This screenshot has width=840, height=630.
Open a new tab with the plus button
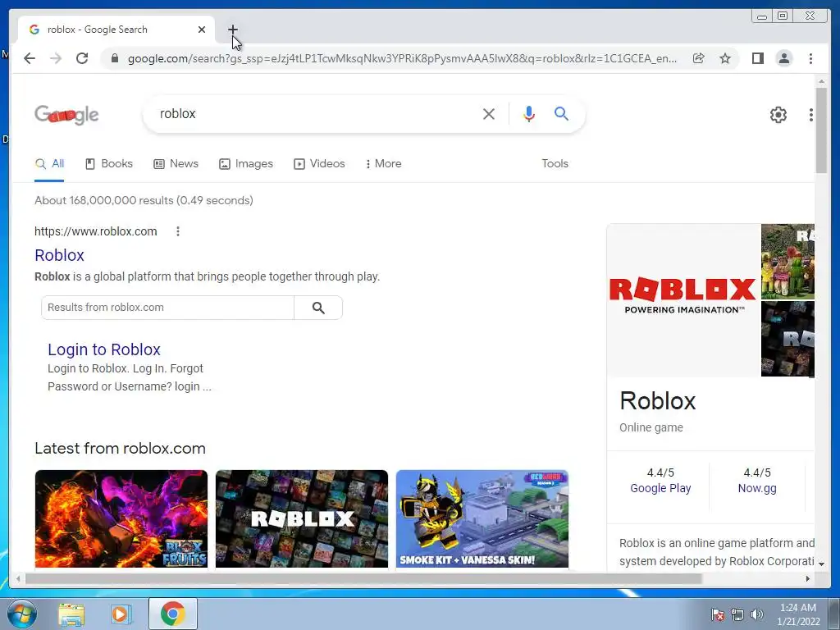pyautogui.click(x=232, y=30)
